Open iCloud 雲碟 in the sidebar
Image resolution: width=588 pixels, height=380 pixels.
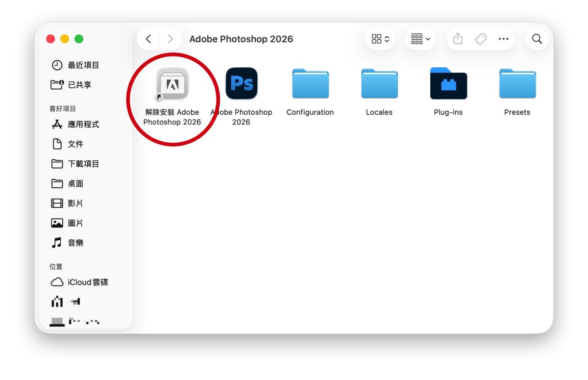tap(80, 282)
